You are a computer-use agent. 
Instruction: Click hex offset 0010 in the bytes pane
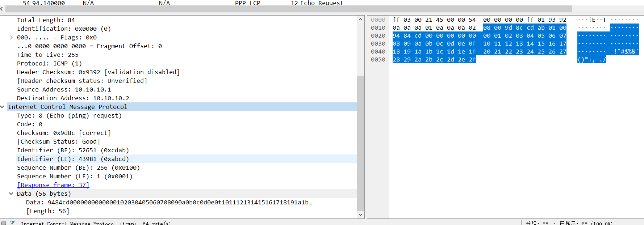[x=378, y=28]
